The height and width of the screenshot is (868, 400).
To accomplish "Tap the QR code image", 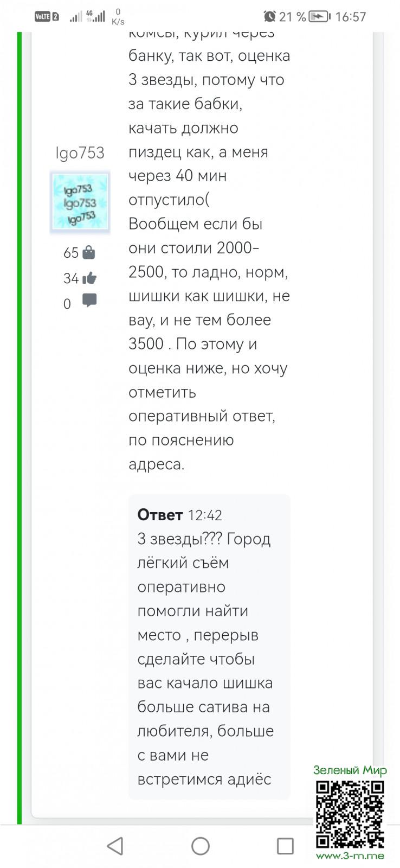I will [x=350, y=814].
